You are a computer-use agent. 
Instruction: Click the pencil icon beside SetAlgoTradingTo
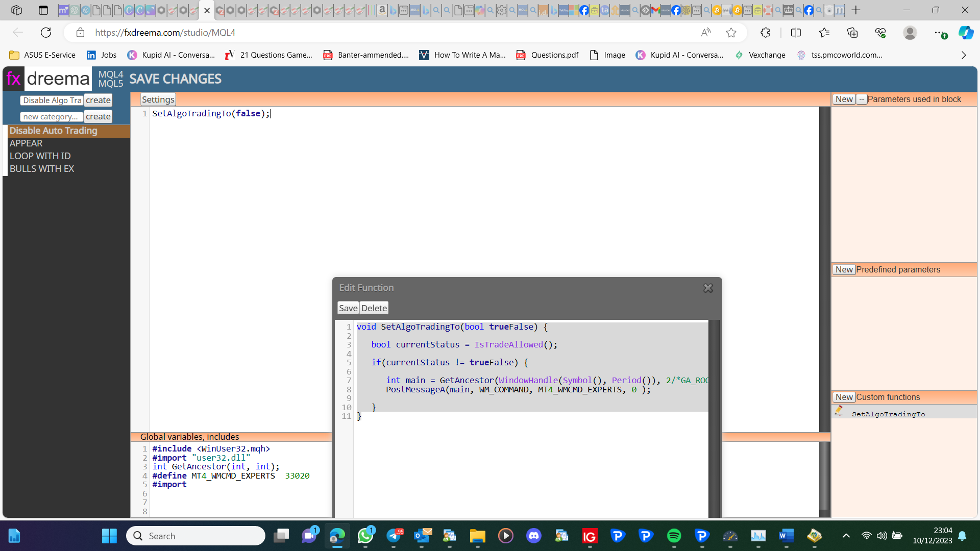tap(839, 411)
